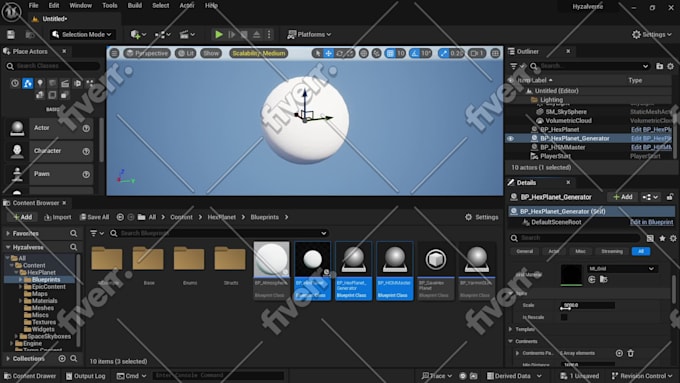The image size is (680, 383).
Task: Toggle the General filter in Details
Action: [524, 251]
